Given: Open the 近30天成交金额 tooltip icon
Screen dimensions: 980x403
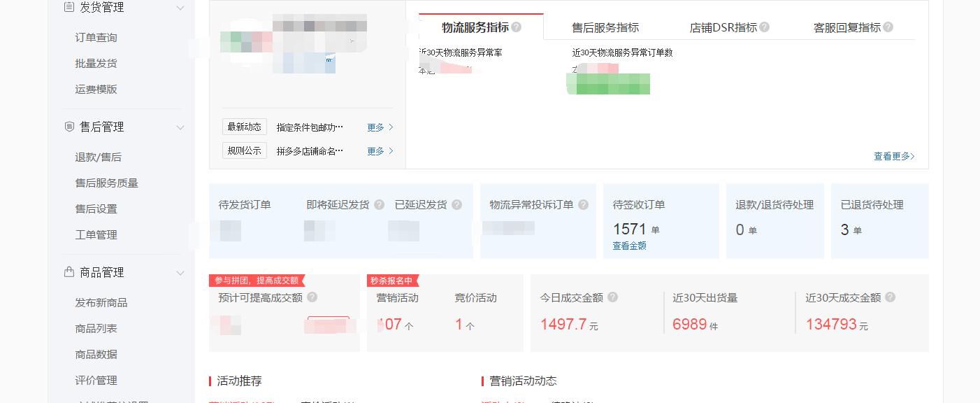Looking at the screenshot, I should pos(889,297).
